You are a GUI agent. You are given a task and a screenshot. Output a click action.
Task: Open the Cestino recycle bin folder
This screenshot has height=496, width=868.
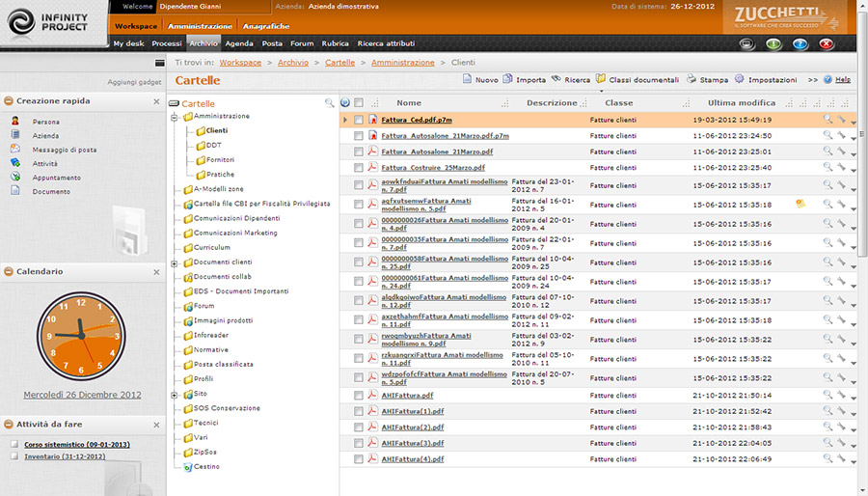(206, 466)
